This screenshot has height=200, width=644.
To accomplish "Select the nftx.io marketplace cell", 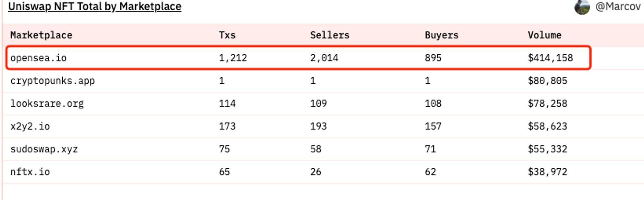I will (x=30, y=172).
